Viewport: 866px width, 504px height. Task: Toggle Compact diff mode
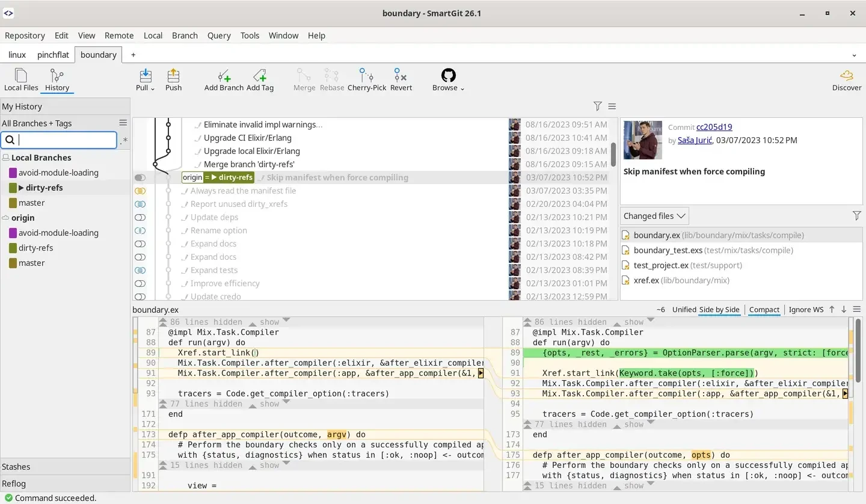(x=764, y=309)
